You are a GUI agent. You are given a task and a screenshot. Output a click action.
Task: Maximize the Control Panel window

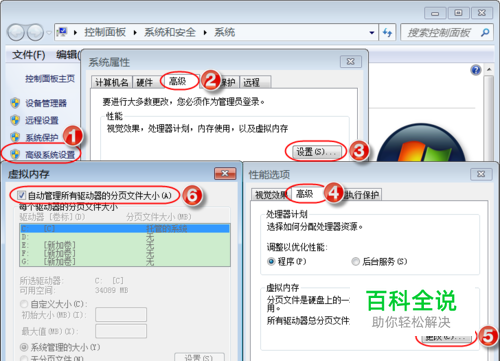coord(458,13)
